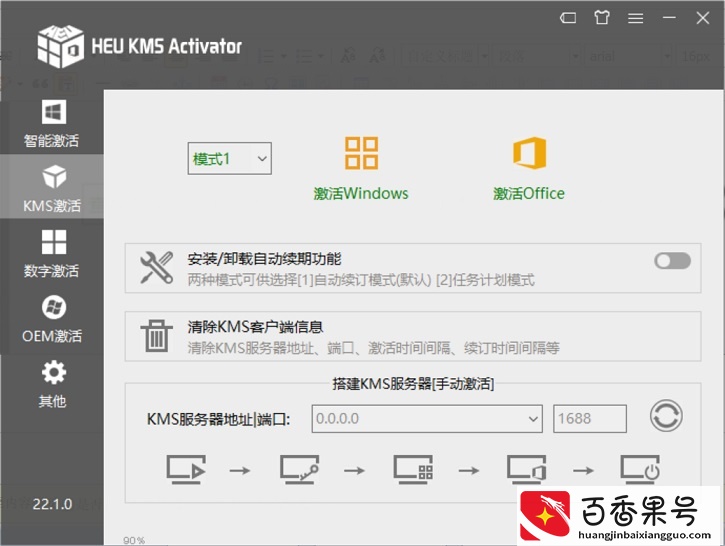Click the 搭建KMS服务器[手动激活] group heading

point(413,384)
